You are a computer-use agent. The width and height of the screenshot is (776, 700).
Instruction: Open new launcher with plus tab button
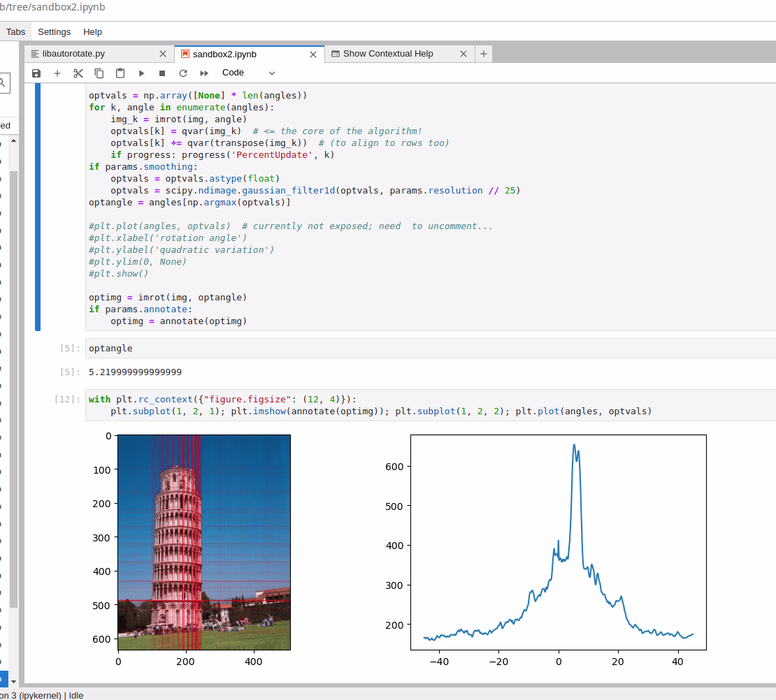tap(484, 54)
